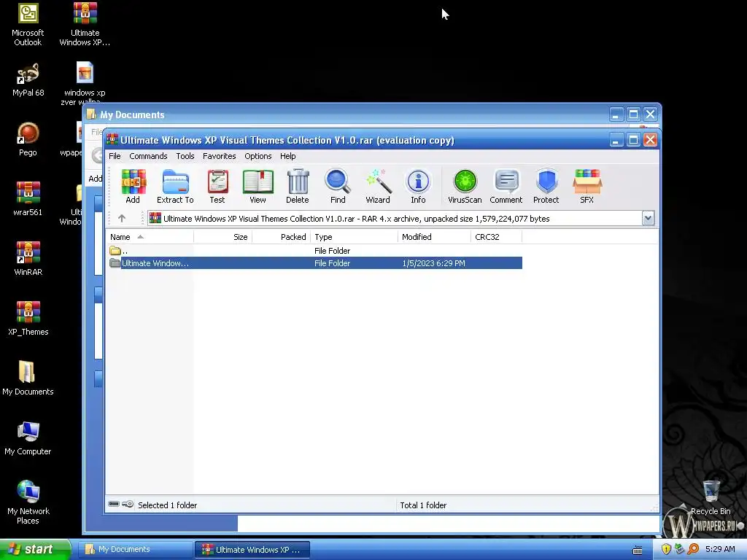Open the Tools menu

click(x=185, y=156)
